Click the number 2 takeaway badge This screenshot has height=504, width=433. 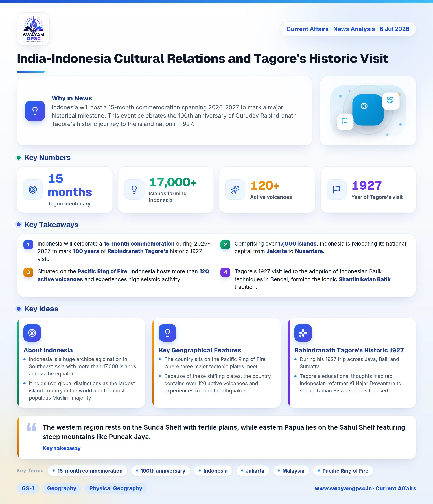tap(225, 244)
